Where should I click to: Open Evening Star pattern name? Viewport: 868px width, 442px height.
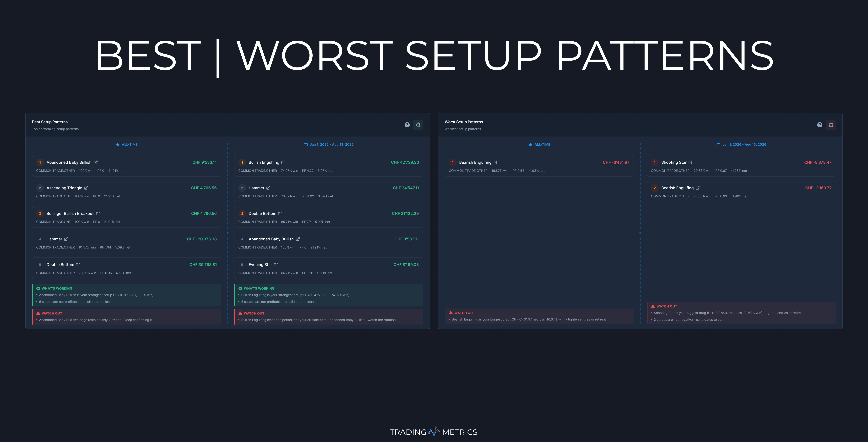(x=260, y=265)
